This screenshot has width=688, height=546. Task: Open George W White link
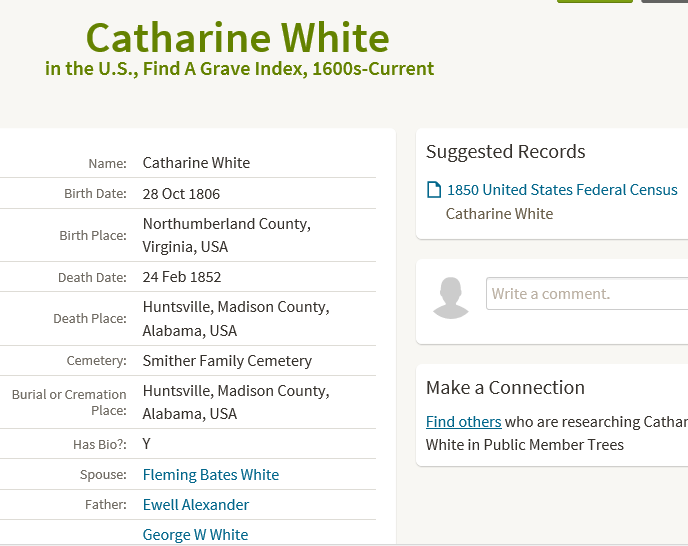(x=195, y=535)
